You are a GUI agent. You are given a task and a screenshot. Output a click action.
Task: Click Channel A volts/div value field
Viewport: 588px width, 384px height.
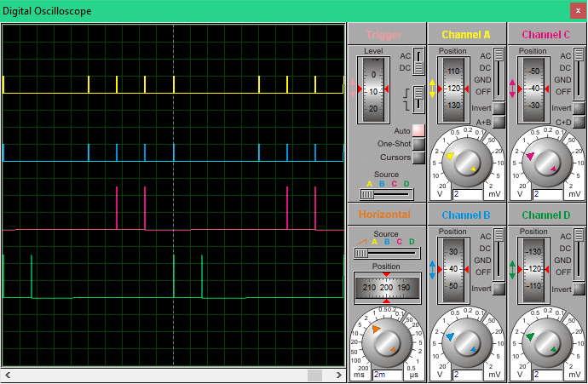point(467,194)
